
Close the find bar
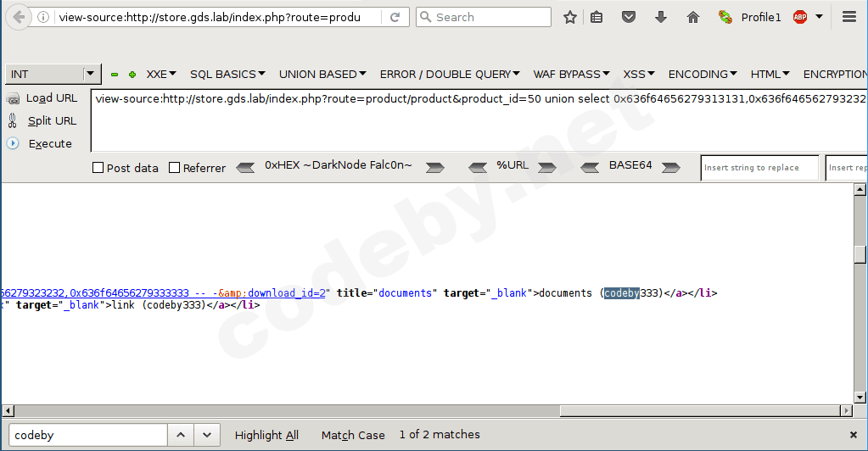pyautogui.click(x=853, y=435)
